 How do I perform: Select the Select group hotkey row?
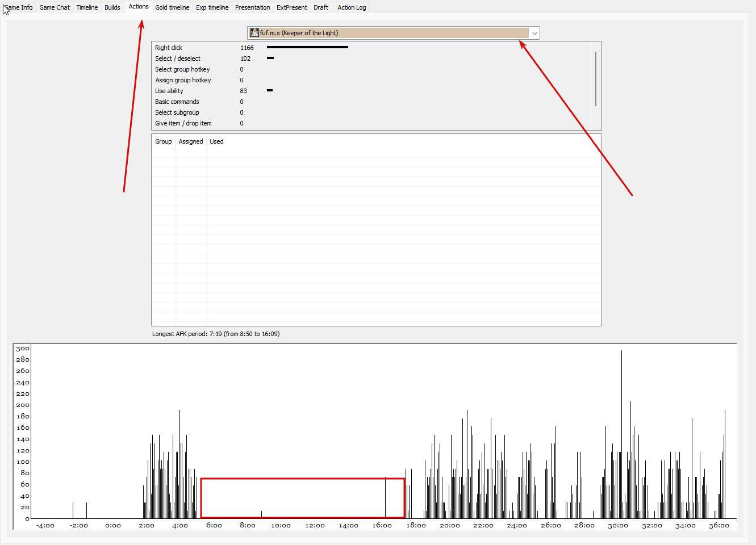coord(371,69)
